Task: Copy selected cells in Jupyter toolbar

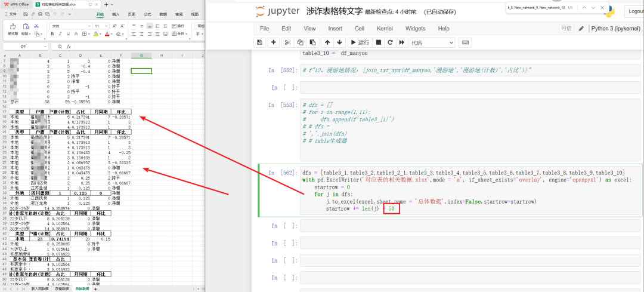Action: (300, 42)
